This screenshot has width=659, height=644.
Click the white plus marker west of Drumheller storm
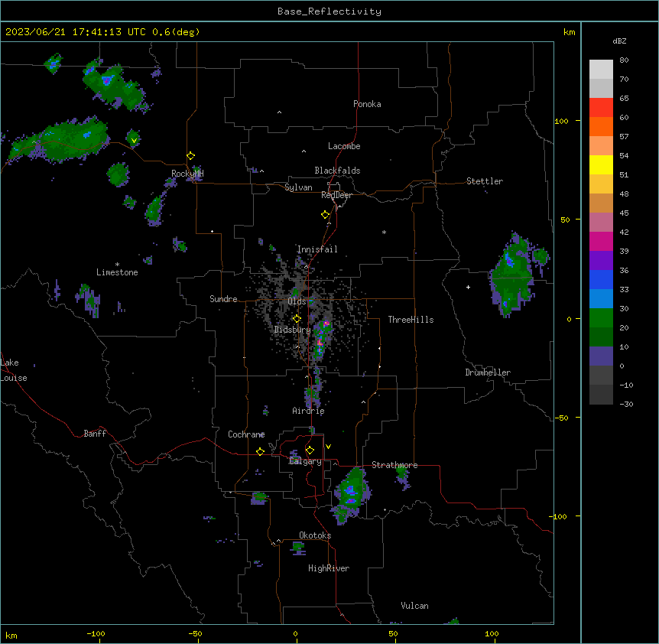[x=468, y=287]
